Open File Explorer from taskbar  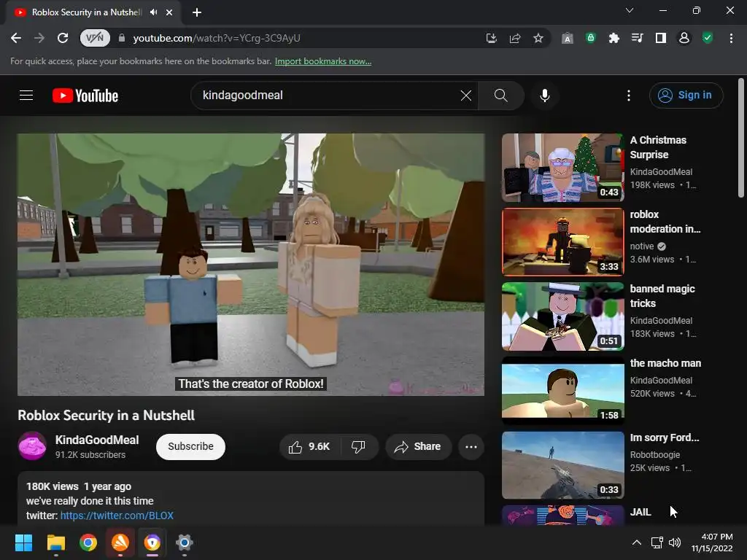(55, 542)
